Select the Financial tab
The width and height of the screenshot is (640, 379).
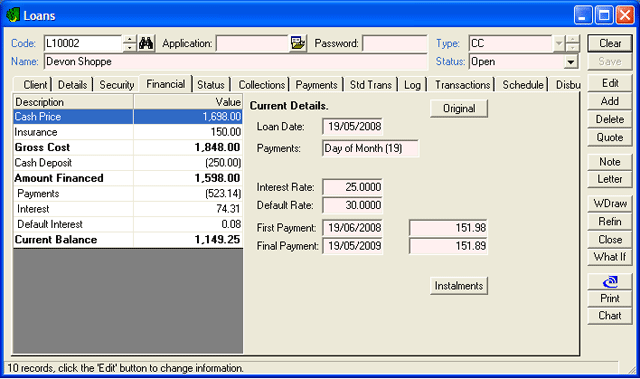pyautogui.click(x=166, y=84)
